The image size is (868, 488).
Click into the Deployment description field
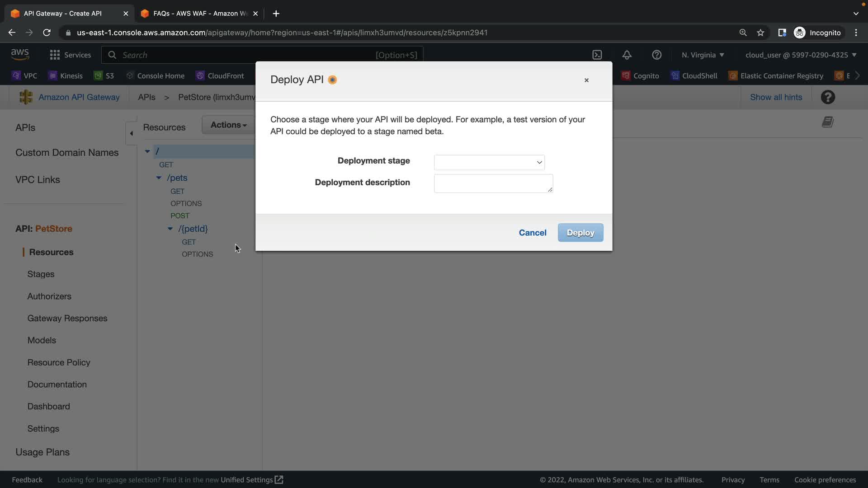(x=493, y=183)
